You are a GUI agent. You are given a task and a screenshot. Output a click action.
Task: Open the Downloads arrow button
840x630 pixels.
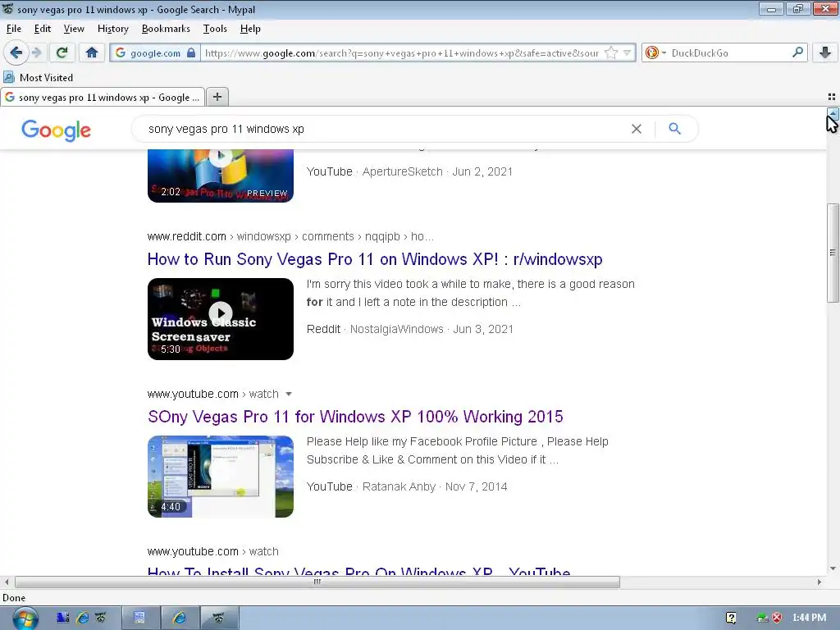[x=825, y=52]
